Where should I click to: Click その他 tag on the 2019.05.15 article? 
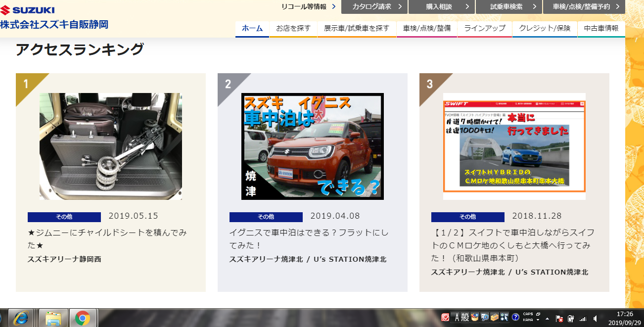pos(64,217)
